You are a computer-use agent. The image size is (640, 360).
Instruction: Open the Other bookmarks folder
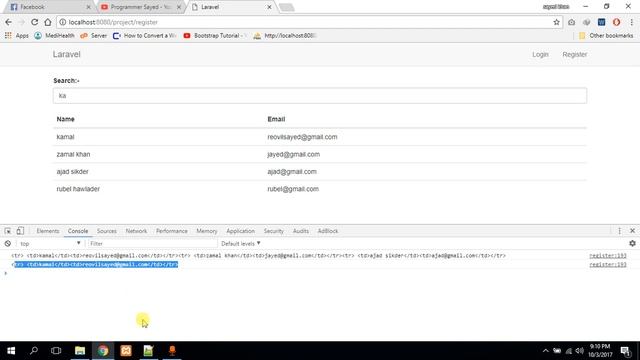(x=606, y=36)
